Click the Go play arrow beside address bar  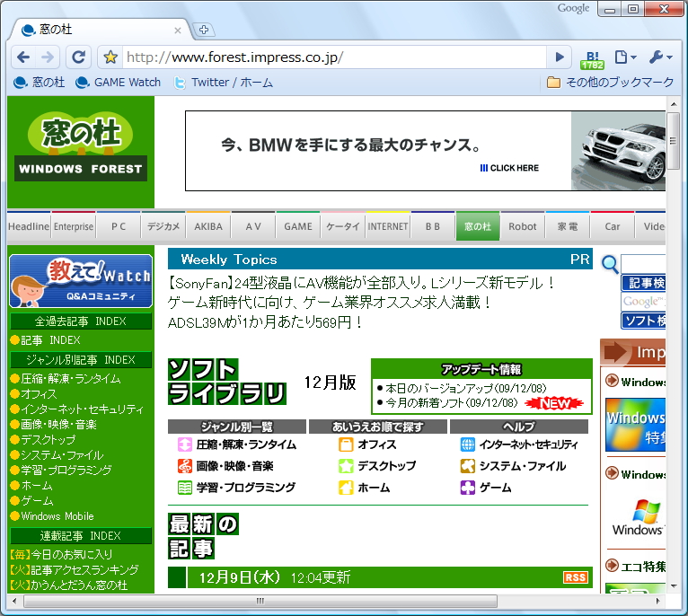[560, 57]
